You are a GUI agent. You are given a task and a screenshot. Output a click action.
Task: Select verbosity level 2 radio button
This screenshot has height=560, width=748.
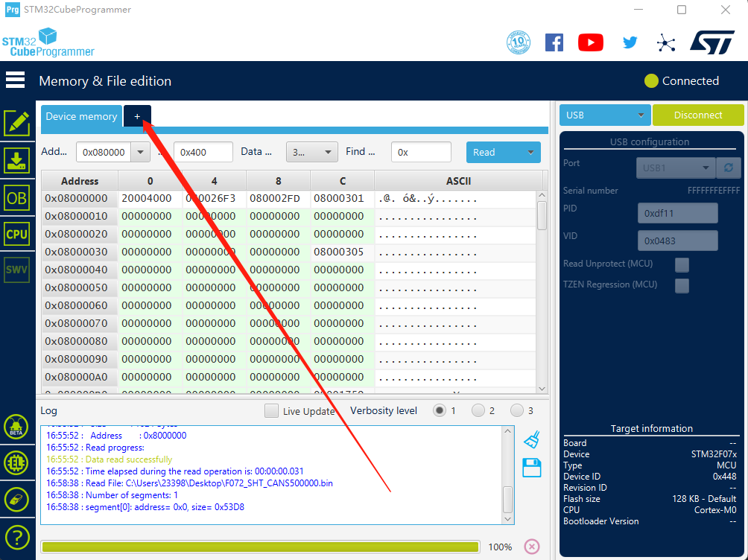(478, 410)
